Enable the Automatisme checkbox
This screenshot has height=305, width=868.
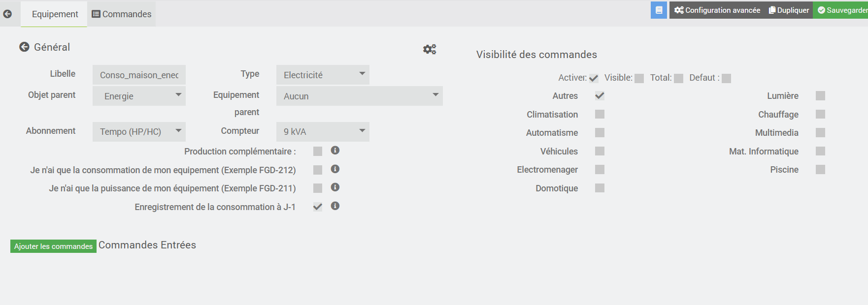point(600,132)
